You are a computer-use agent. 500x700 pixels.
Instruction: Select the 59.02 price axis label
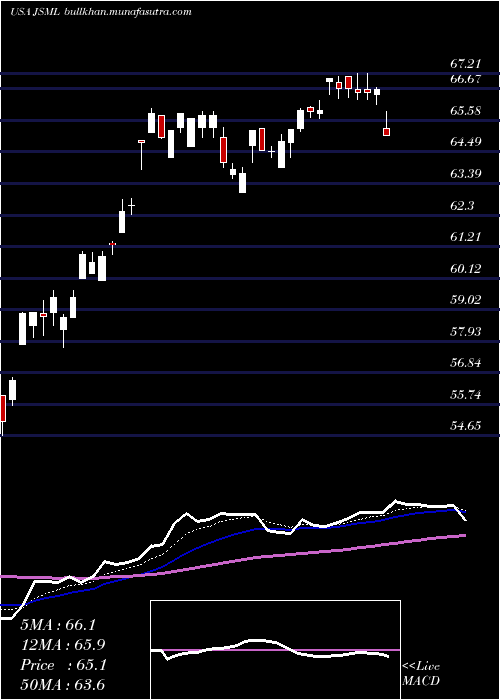[x=465, y=300]
